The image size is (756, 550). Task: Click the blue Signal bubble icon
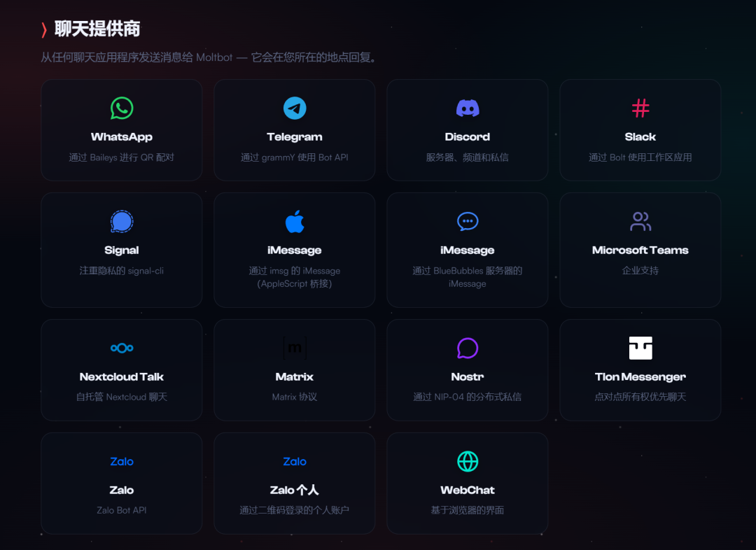(x=122, y=221)
